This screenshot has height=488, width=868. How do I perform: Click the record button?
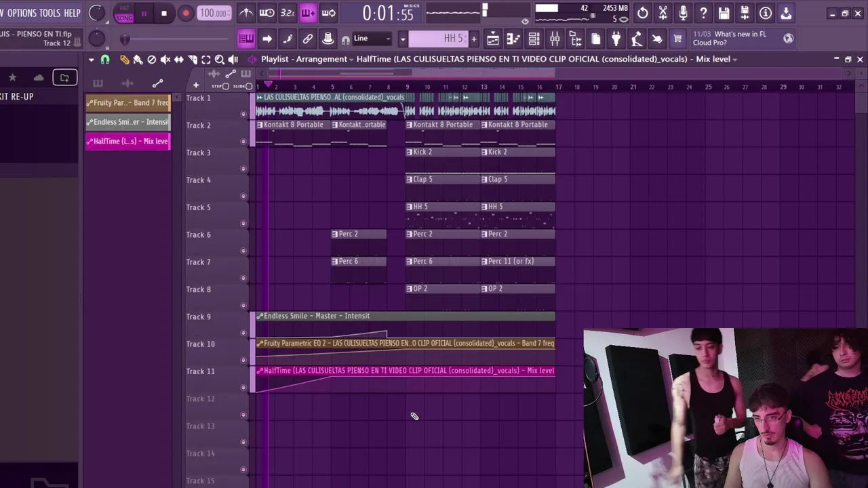pos(185,14)
